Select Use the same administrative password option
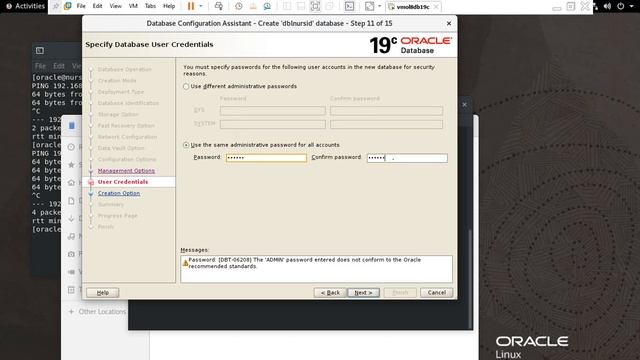The height and width of the screenshot is (360, 640). tap(186, 145)
